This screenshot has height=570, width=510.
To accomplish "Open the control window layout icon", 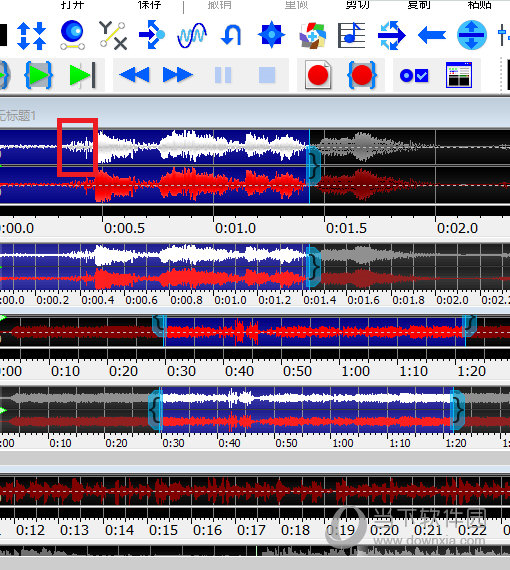I will point(459,75).
